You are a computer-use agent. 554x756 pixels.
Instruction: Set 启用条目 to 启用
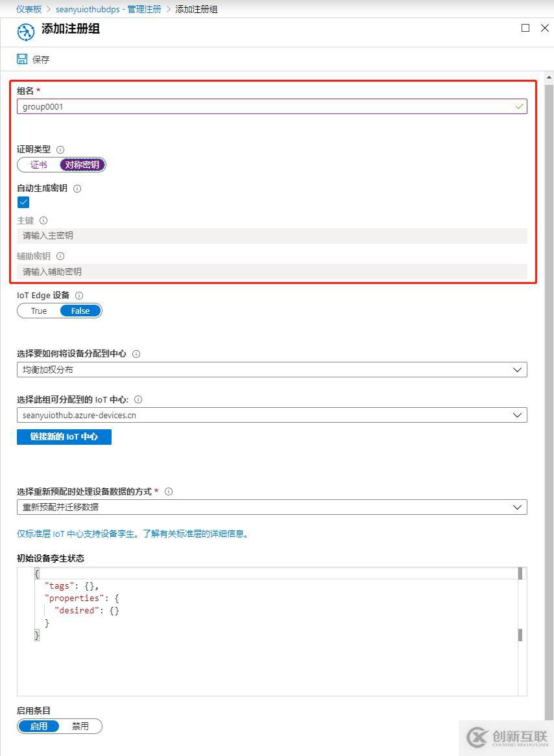tap(39, 726)
